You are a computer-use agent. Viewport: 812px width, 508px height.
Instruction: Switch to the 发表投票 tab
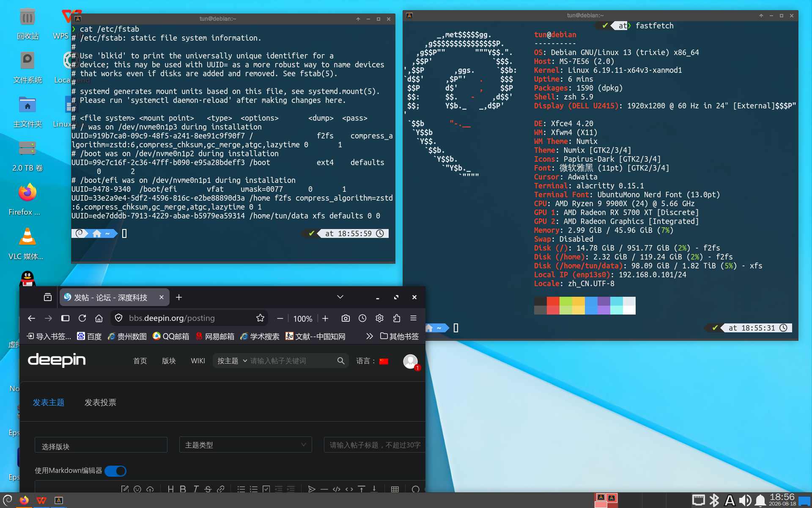tap(100, 402)
